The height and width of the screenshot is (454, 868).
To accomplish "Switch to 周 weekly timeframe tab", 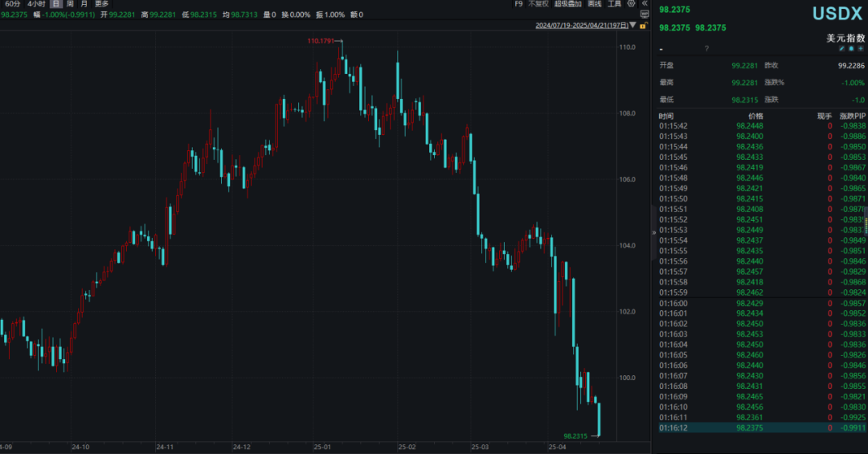I will pos(70,4).
